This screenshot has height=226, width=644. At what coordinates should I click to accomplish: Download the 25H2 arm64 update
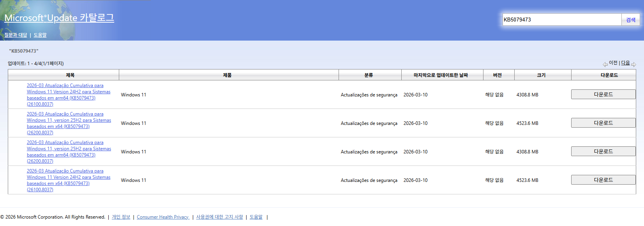pyautogui.click(x=603, y=151)
